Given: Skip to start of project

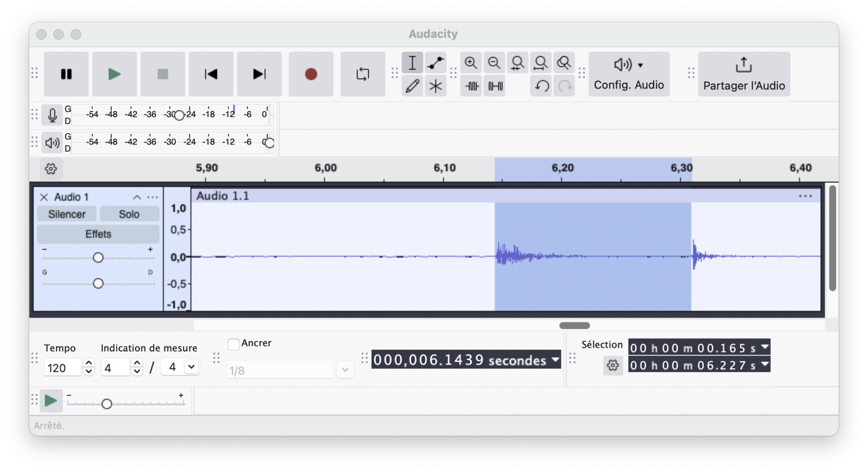Looking at the screenshot, I should [x=211, y=74].
